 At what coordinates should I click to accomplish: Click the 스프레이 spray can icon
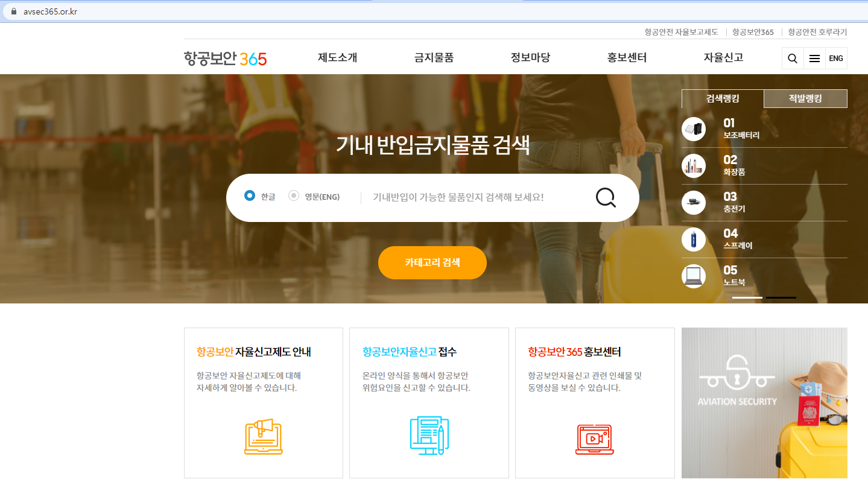pos(694,239)
